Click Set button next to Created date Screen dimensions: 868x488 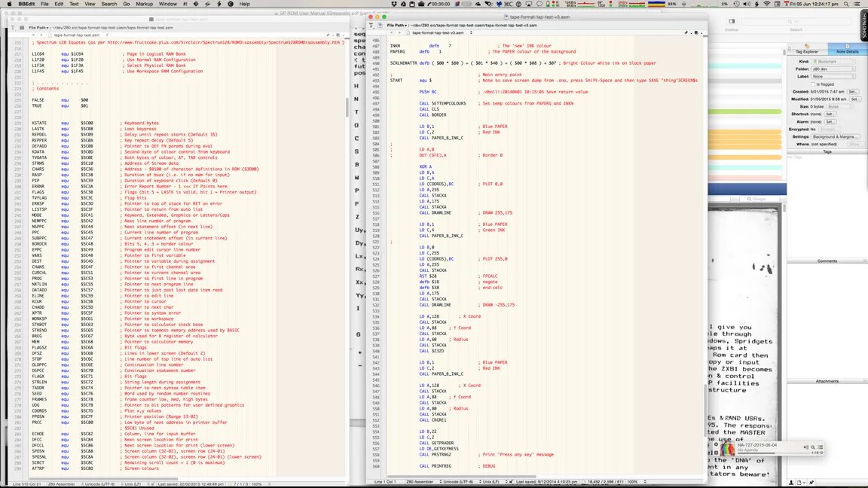(x=852, y=91)
